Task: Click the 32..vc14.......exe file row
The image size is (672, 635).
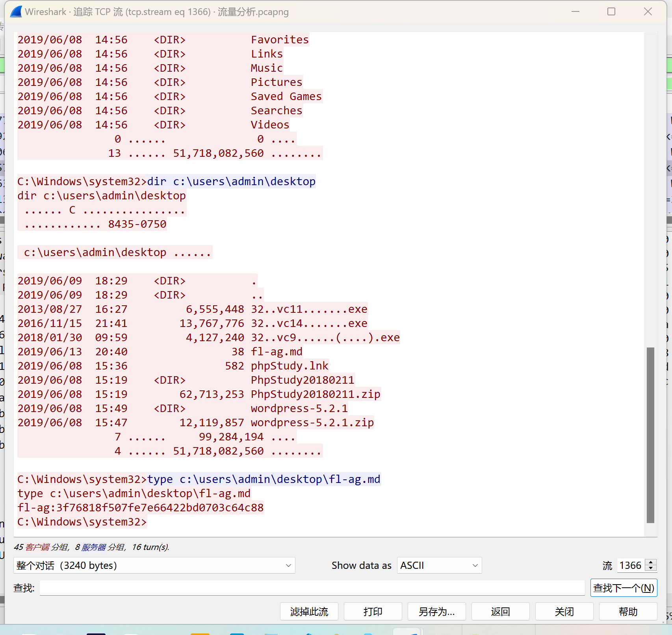Action: tap(193, 323)
